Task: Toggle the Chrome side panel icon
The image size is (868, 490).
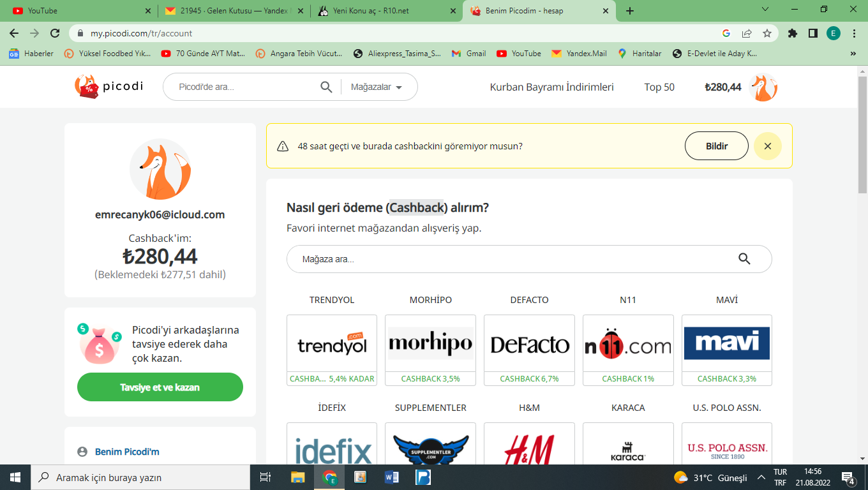Action: coord(813,33)
